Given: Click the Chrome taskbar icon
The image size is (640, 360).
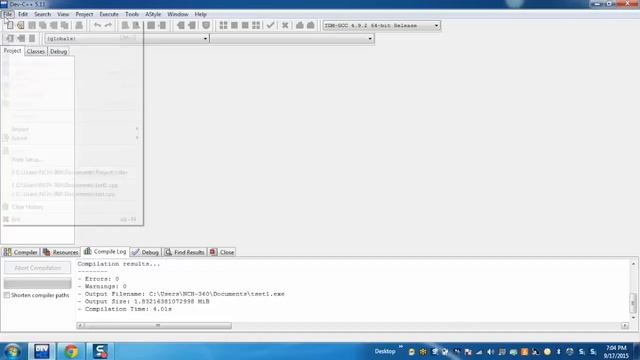Looking at the screenshot, I should pos(71,351).
